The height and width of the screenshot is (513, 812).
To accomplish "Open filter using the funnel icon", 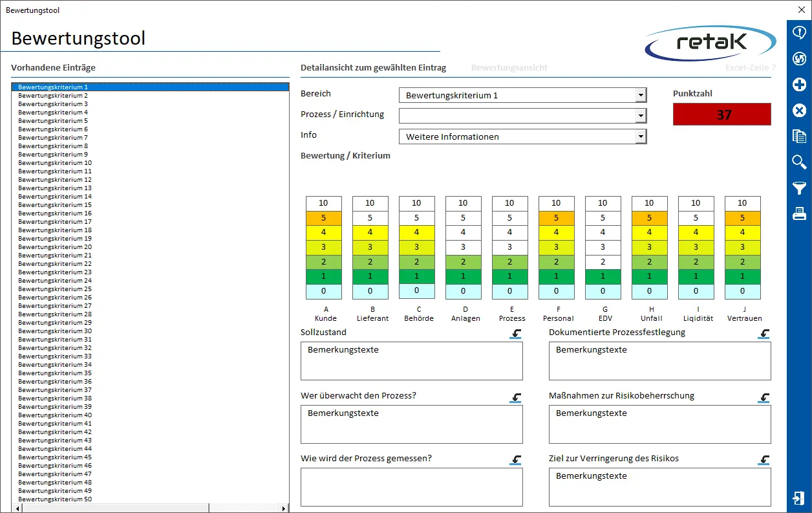I will (800, 188).
